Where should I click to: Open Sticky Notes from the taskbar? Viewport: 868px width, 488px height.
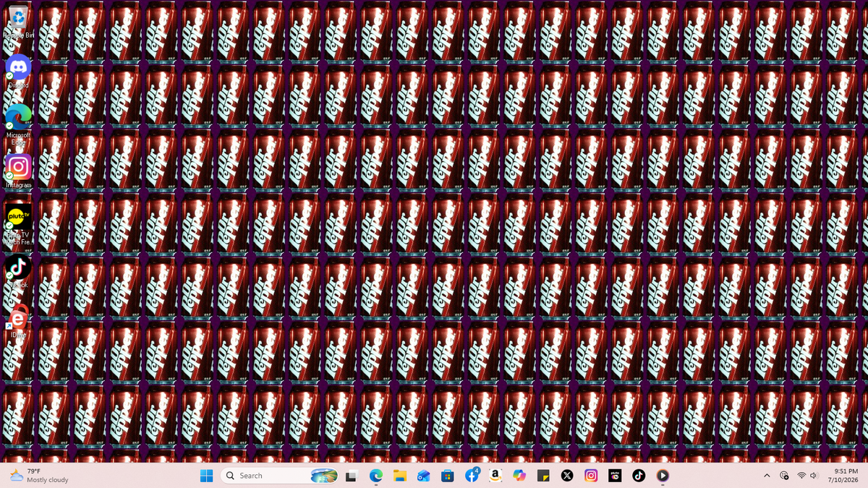(543, 476)
